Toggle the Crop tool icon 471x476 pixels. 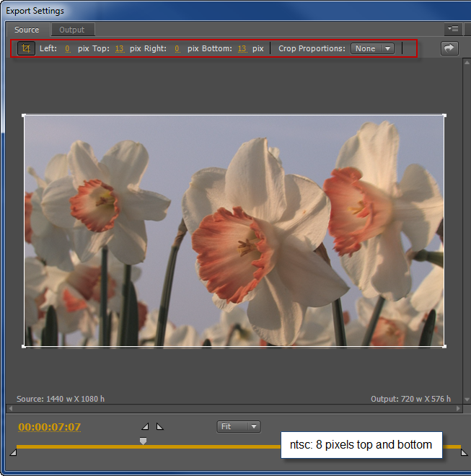click(x=26, y=48)
